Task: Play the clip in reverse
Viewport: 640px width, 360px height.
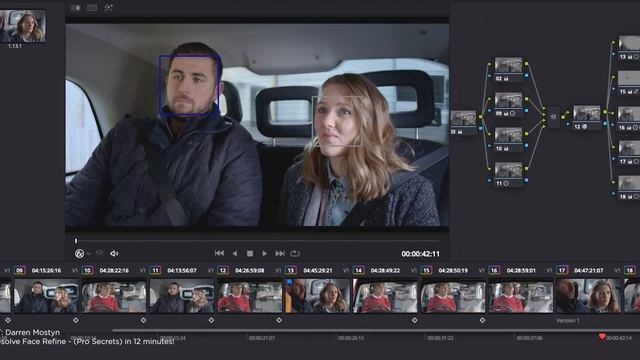Action: pyautogui.click(x=235, y=253)
